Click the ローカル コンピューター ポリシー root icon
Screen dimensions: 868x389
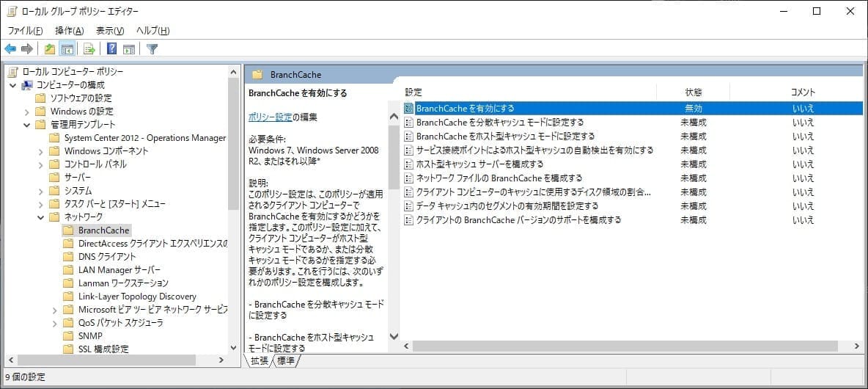(x=13, y=71)
